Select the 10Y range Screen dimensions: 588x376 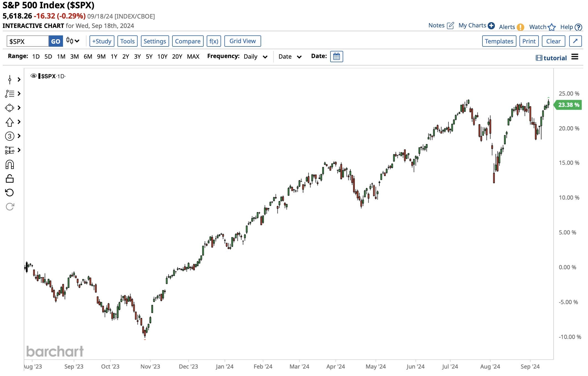[162, 56]
